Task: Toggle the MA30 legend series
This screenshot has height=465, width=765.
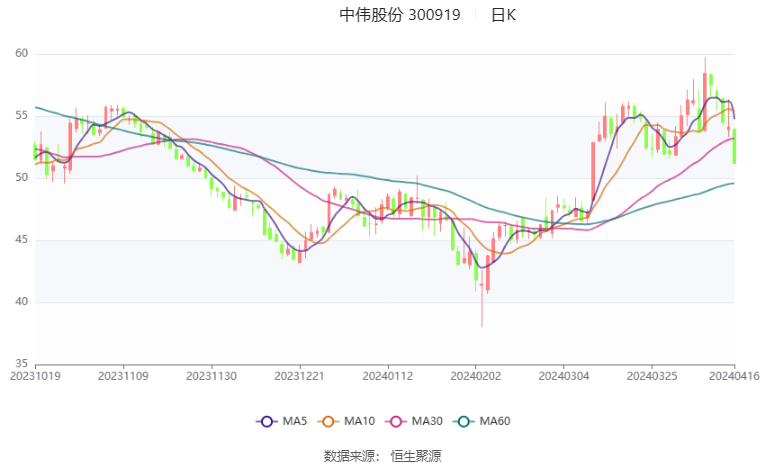Action: coord(414,421)
